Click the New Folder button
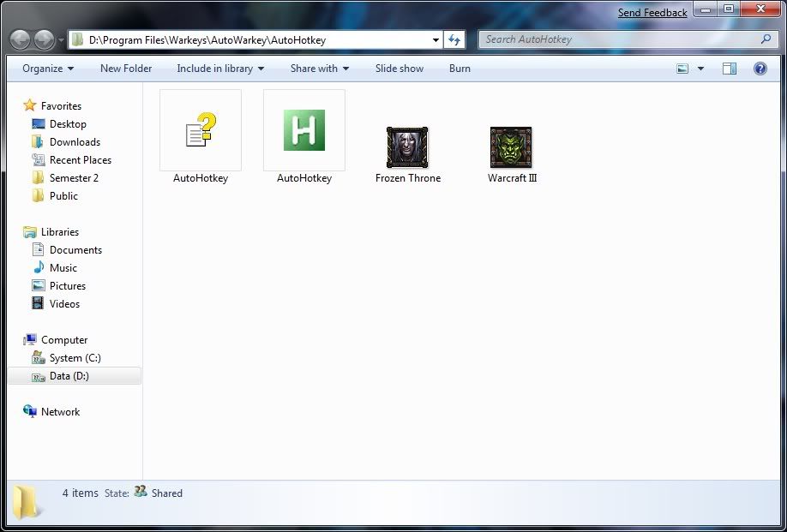The height and width of the screenshot is (532, 787). click(x=126, y=69)
